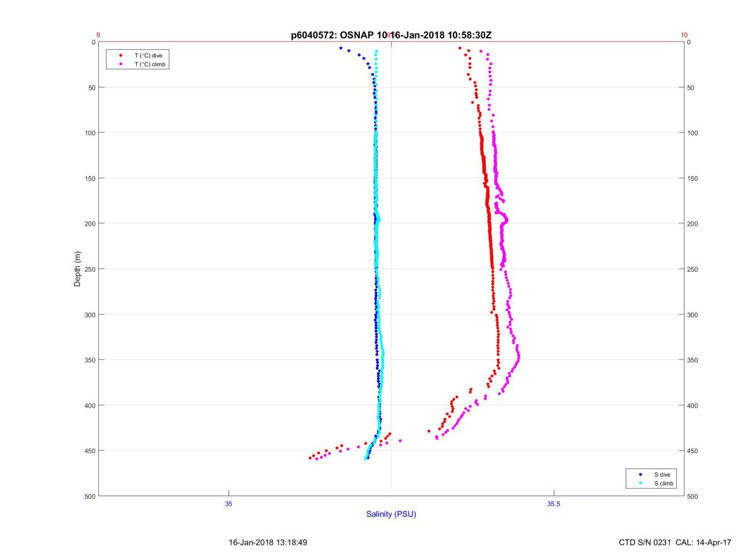Click left-axis depth tick label '300'
Viewport: 756px width, 558px height.
click(89, 315)
